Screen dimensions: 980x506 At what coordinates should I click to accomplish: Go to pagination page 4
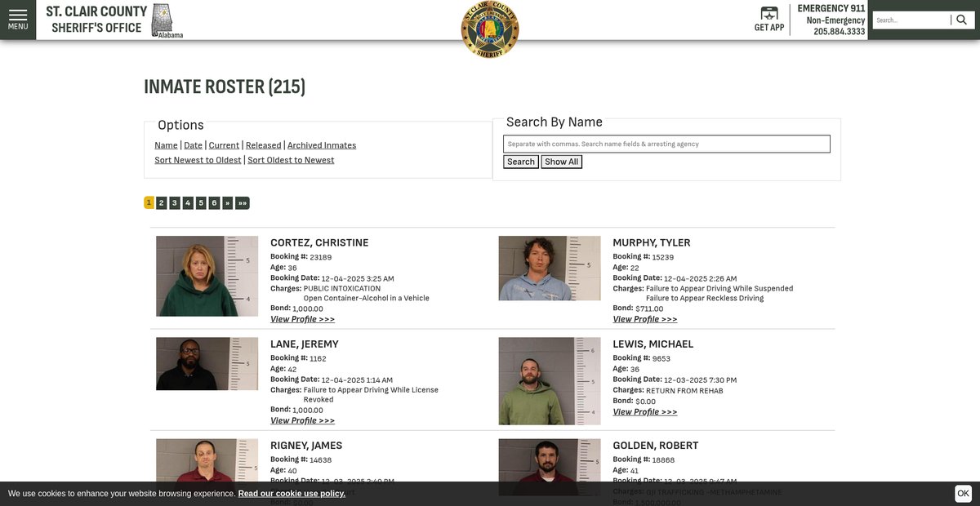coord(188,203)
